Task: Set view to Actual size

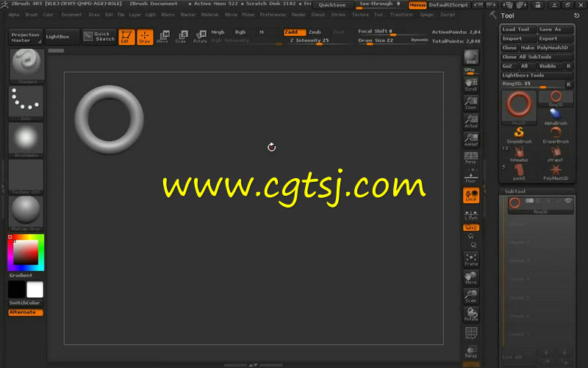Action: (x=471, y=121)
